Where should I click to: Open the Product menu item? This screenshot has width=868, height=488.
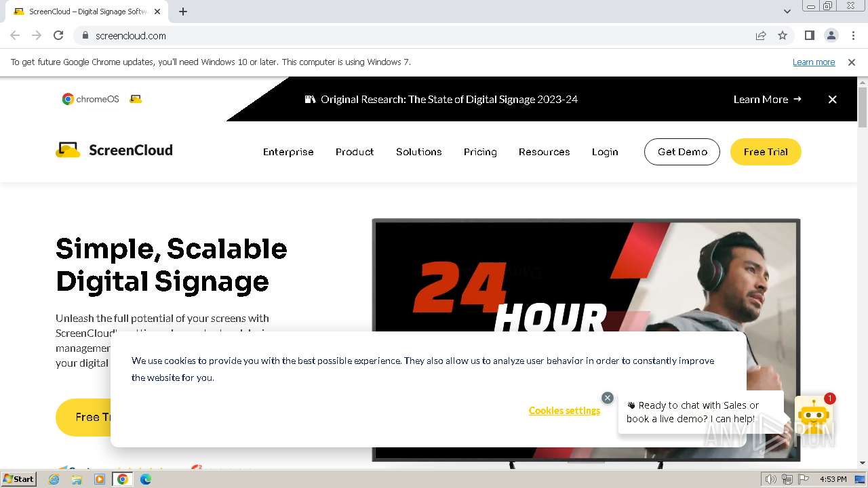click(355, 152)
